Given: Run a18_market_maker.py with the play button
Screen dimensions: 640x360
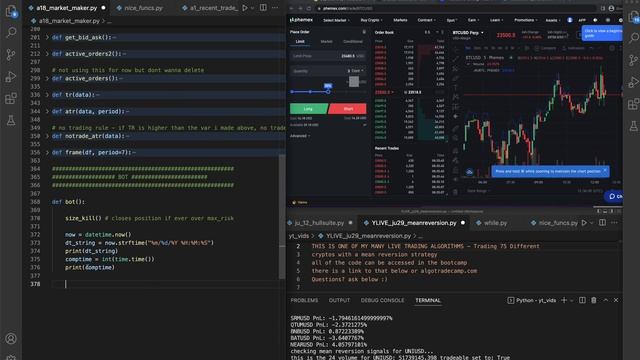Looking at the screenshot, I should [245, 8].
